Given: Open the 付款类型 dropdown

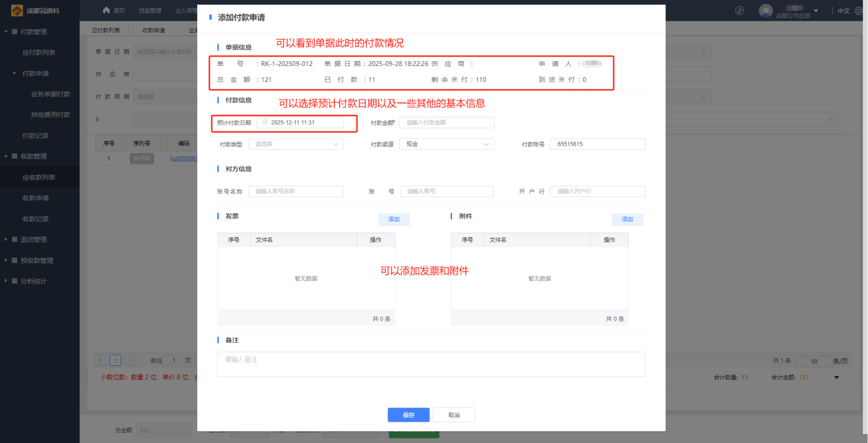Looking at the screenshot, I should (296, 144).
